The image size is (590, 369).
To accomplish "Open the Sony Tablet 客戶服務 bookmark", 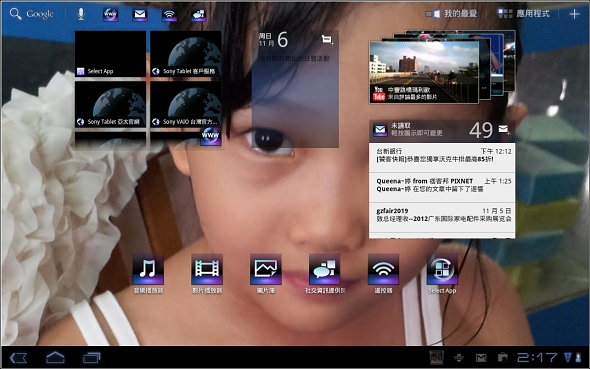I will point(186,54).
